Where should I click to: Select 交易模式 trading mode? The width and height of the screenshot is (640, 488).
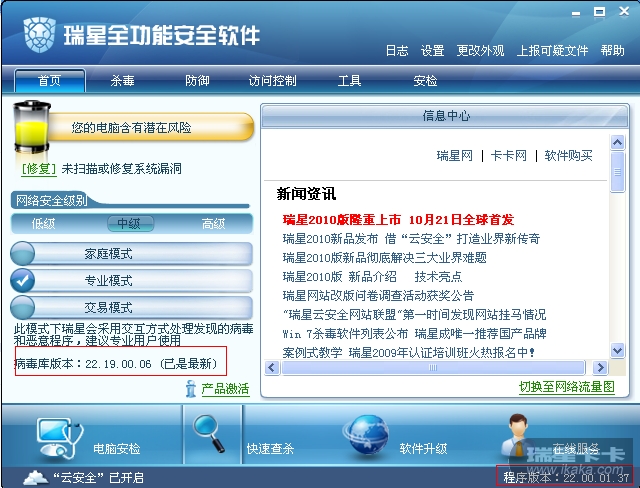point(131,307)
